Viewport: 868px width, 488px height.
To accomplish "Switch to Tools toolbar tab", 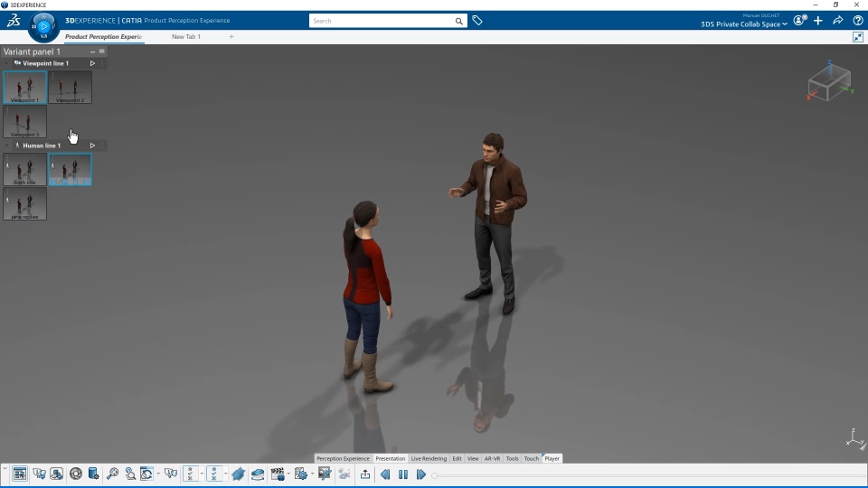I will tap(512, 459).
